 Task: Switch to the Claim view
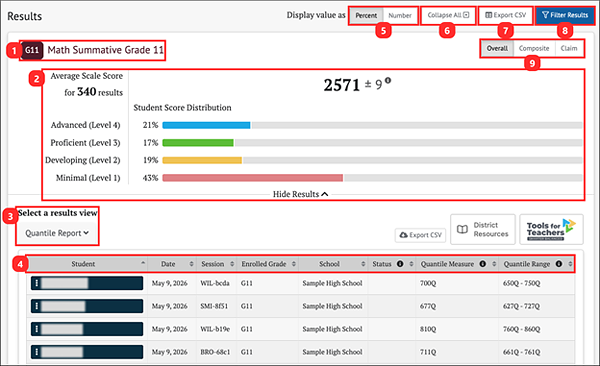[x=569, y=48]
